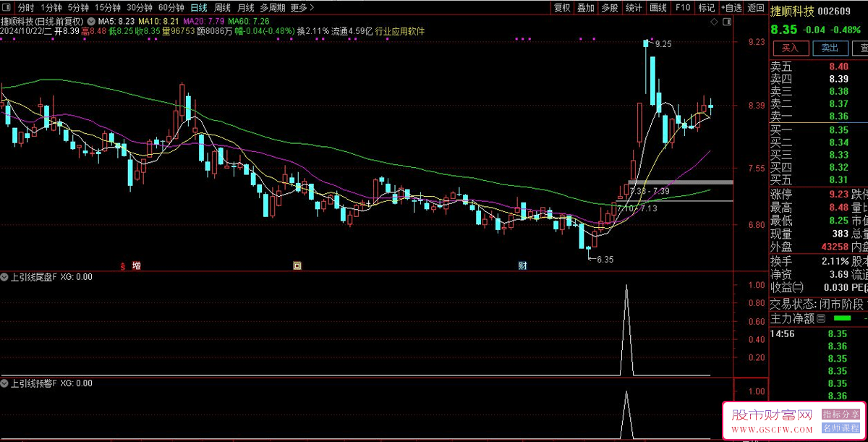Click the 卖一 price 8.36
The height and width of the screenshot is (442, 868).
838,116
